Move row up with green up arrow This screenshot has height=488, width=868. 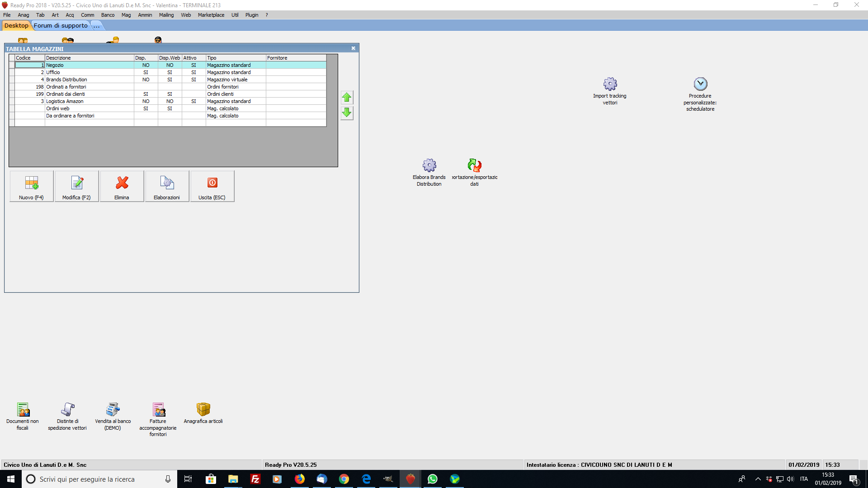(x=347, y=97)
